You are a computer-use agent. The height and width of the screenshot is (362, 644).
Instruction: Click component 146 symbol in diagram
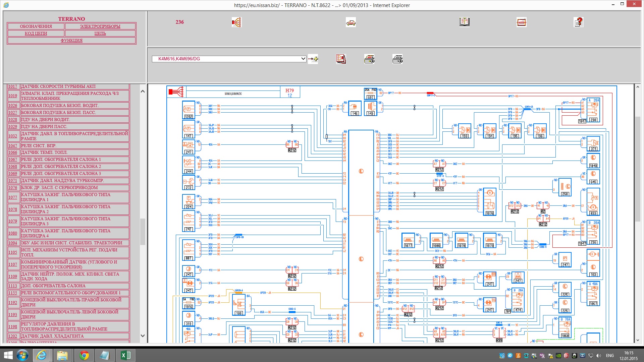point(355,109)
